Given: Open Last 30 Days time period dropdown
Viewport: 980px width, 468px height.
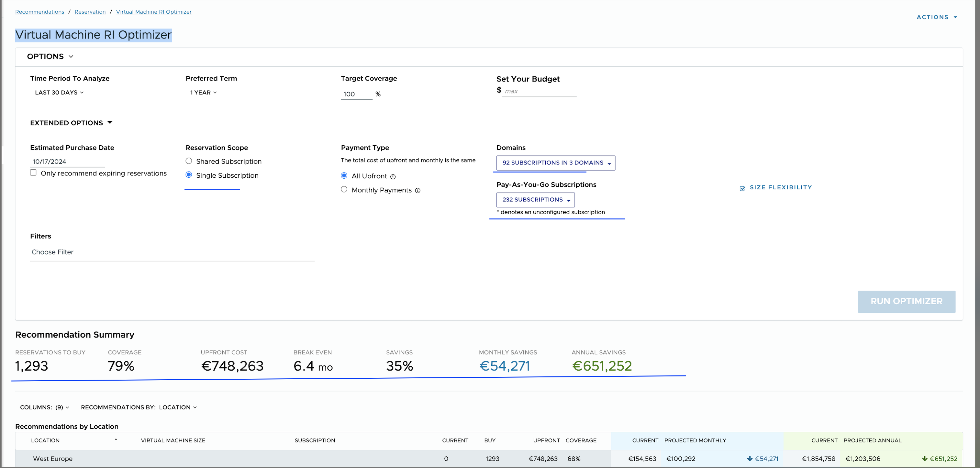Looking at the screenshot, I should click(x=59, y=93).
